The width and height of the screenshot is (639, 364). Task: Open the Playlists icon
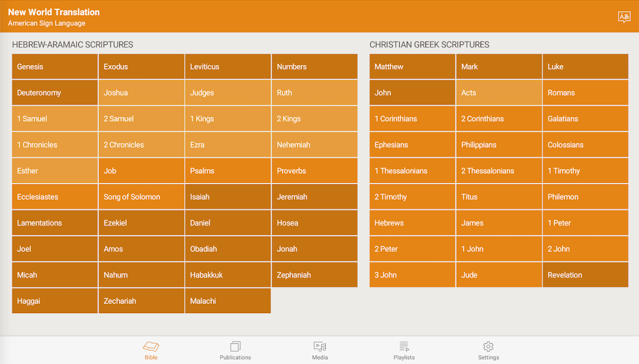click(x=404, y=346)
